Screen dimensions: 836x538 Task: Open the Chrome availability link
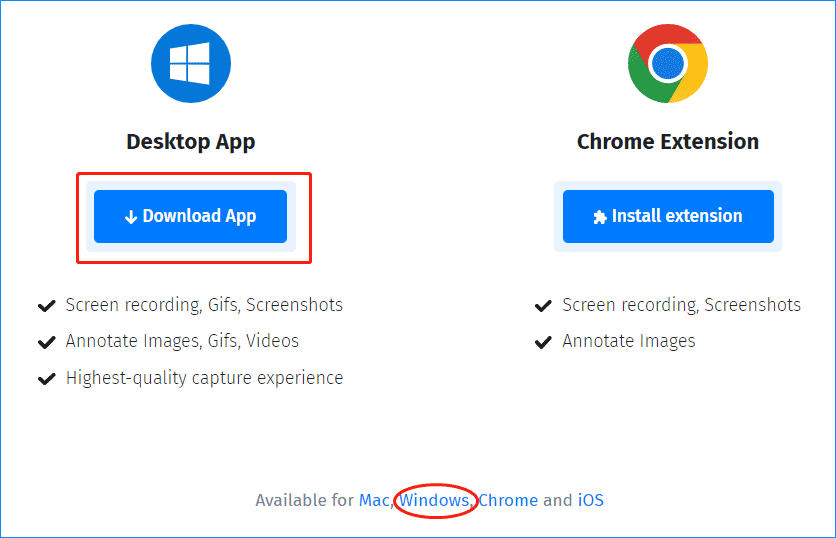tap(508, 500)
